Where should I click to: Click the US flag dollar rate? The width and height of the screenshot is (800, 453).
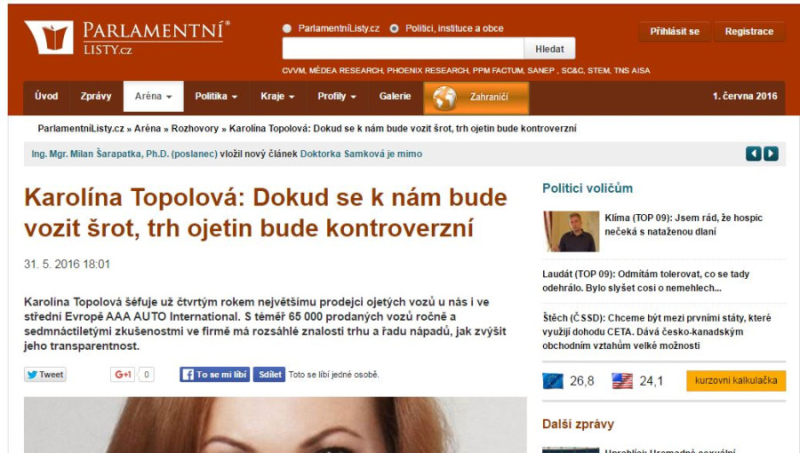click(638, 381)
